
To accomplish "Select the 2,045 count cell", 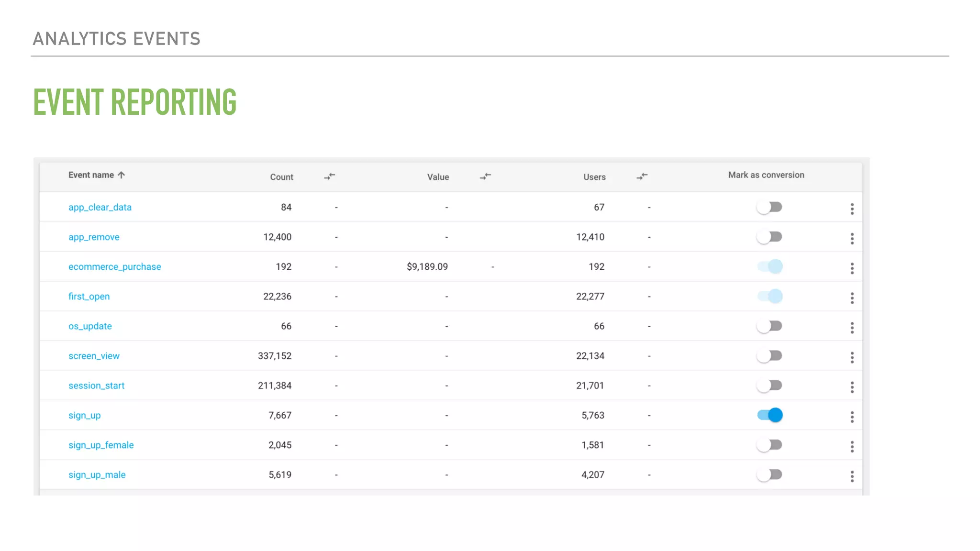I will pos(280,445).
